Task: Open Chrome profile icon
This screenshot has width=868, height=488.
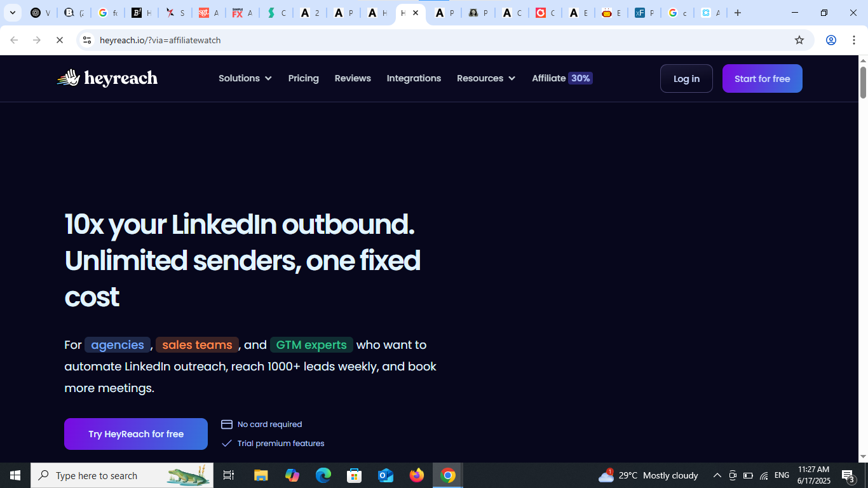Action: point(831,40)
